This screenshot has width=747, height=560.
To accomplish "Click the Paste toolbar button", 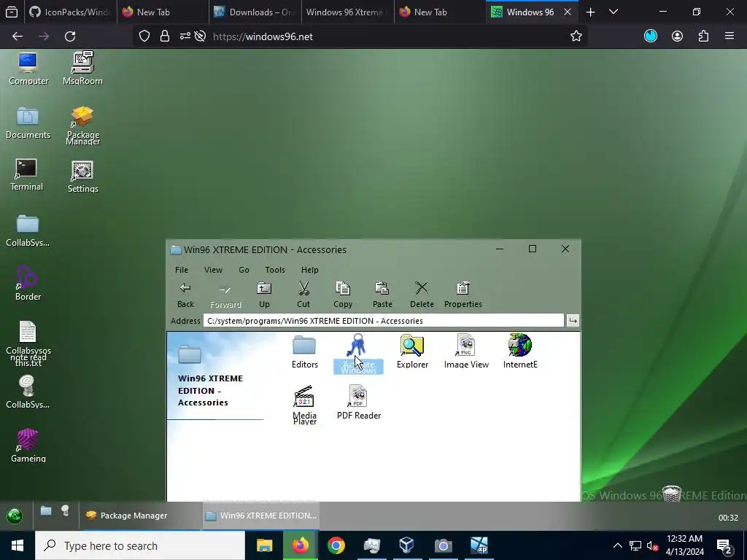I will pyautogui.click(x=382, y=295).
